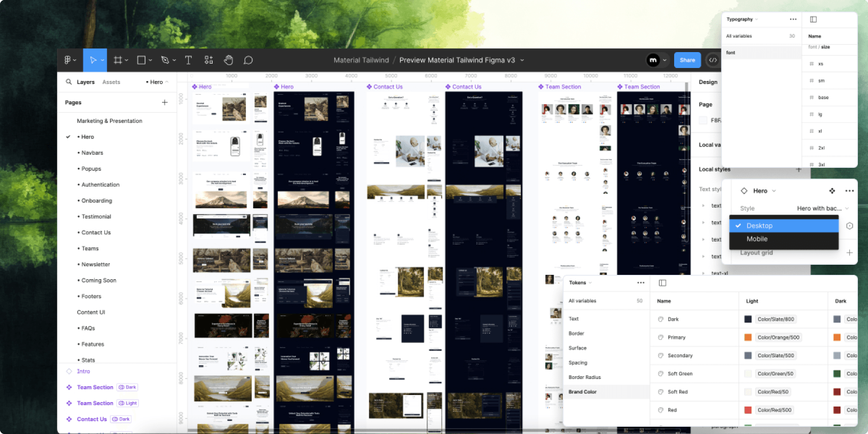Toggle the Light badge next to Team Section
The height and width of the screenshot is (434, 868).
(x=127, y=403)
